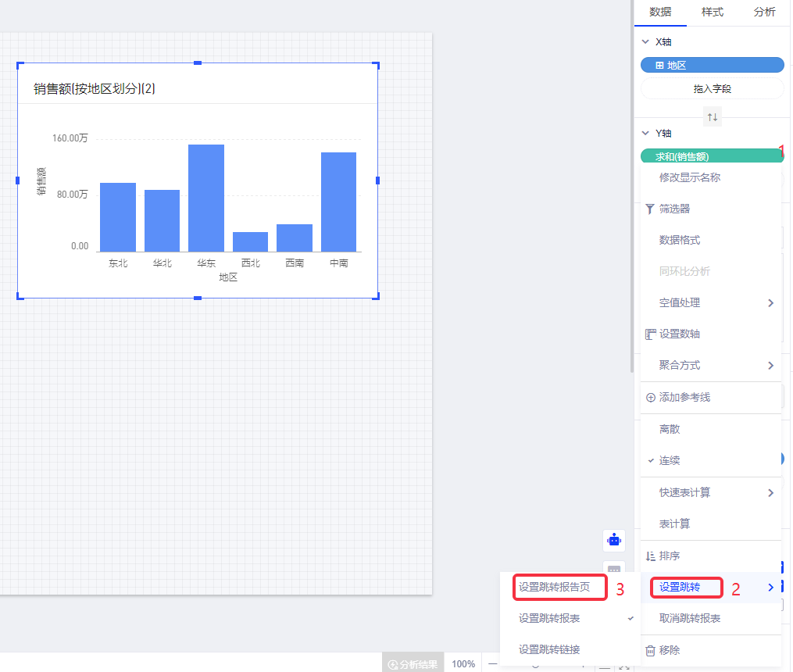The width and height of the screenshot is (793, 672).
Task: Select the 离散 discrete option
Action: [x=670, y=430]
